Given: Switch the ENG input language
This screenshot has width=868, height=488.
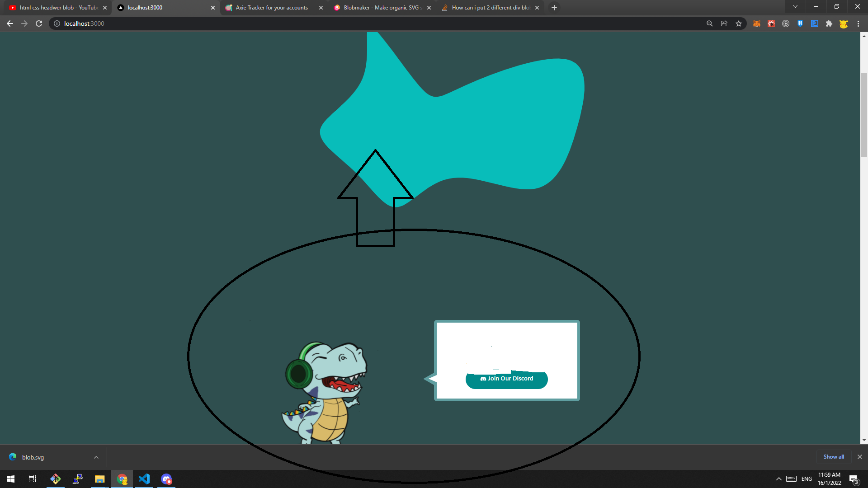Looking at the screenshot, I should click(x=807, y=479).
